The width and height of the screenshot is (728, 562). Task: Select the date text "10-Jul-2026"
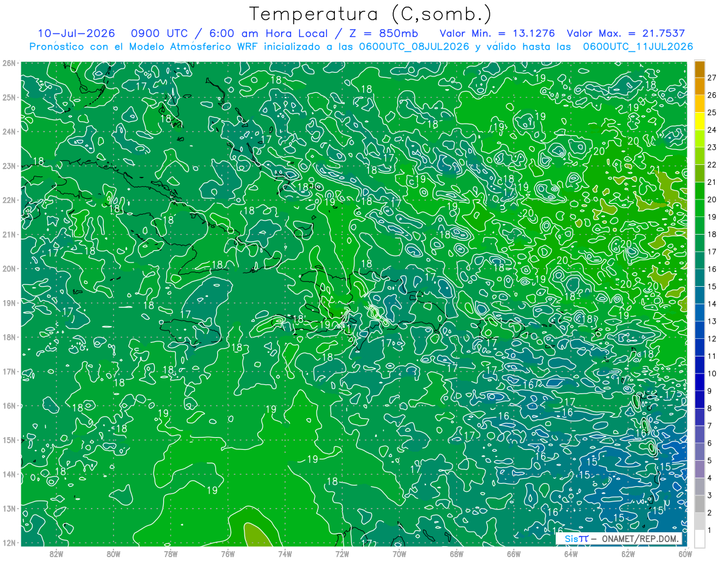[76, 33]
